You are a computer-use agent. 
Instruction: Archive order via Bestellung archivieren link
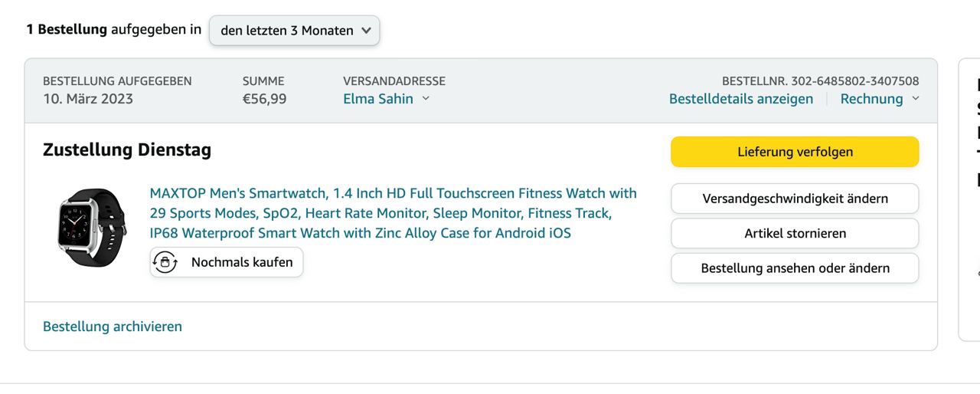(x=113, y=327)
